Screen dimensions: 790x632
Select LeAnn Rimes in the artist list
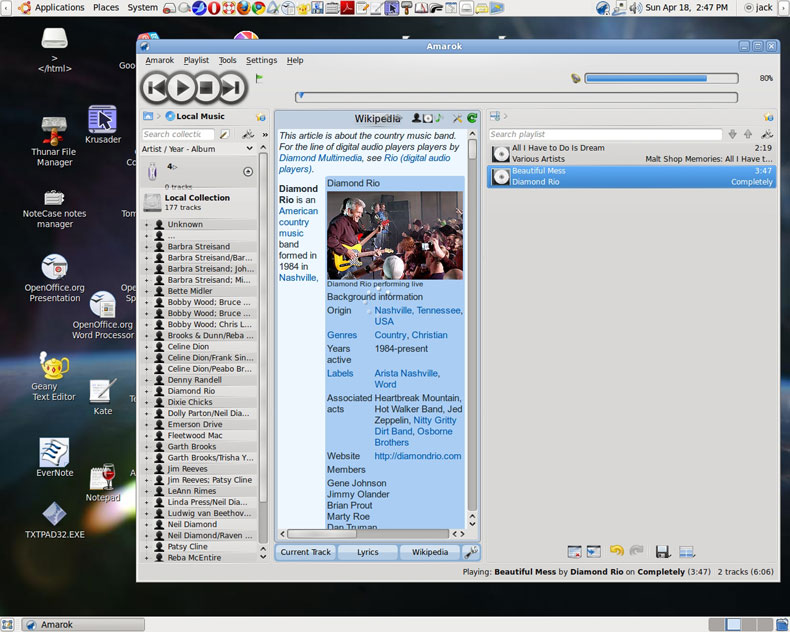pyautogui.click(x=191, y=491)
